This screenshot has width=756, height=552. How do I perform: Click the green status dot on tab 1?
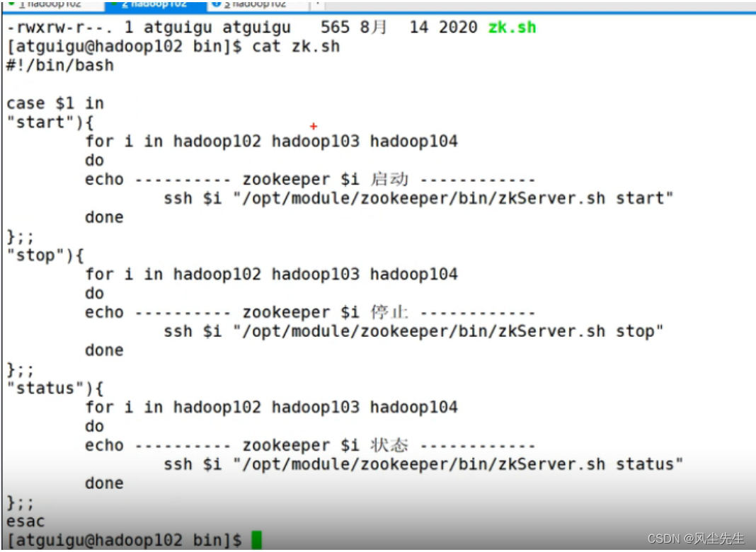click(x=11, y=4)
